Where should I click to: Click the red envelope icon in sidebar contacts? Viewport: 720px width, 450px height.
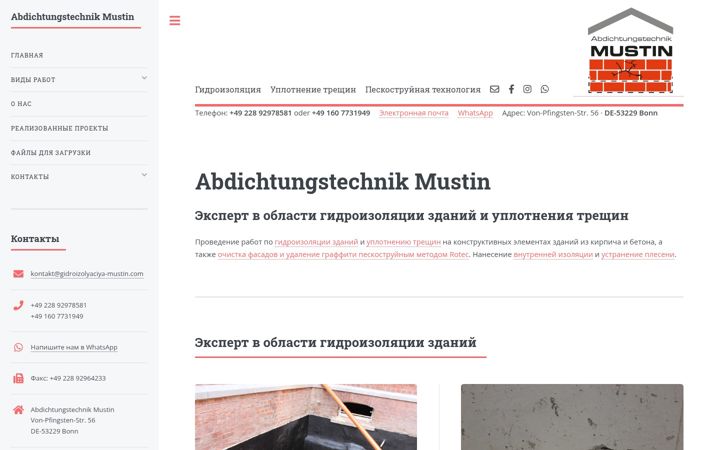18,274
